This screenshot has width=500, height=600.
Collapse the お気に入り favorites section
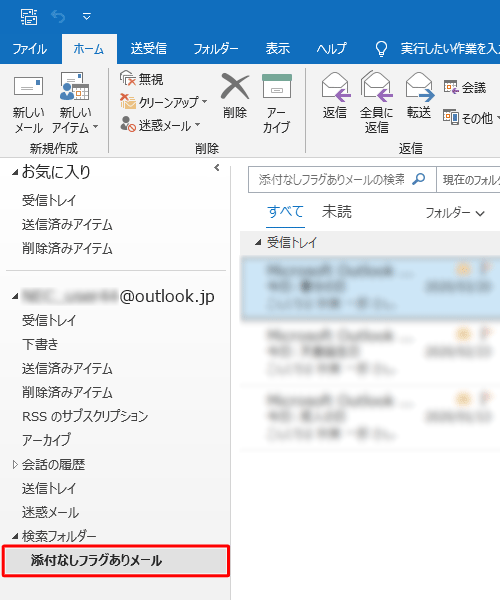click(15, 173)
